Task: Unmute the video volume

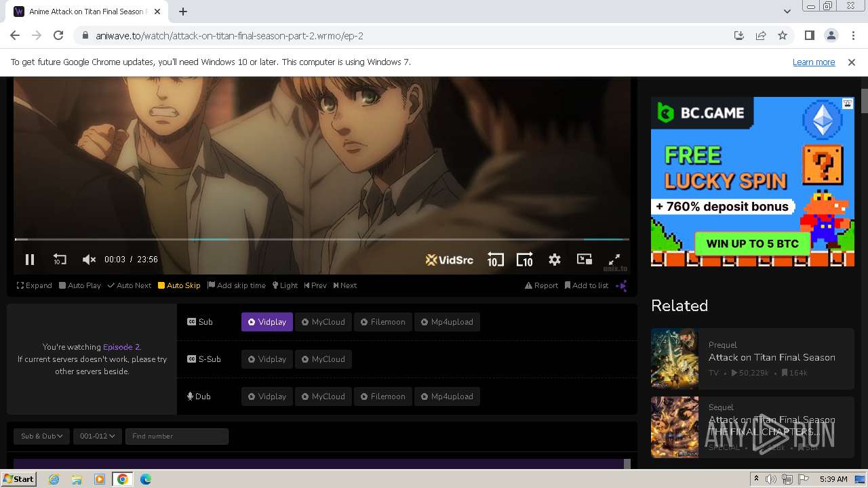Action: pos(89,260)
